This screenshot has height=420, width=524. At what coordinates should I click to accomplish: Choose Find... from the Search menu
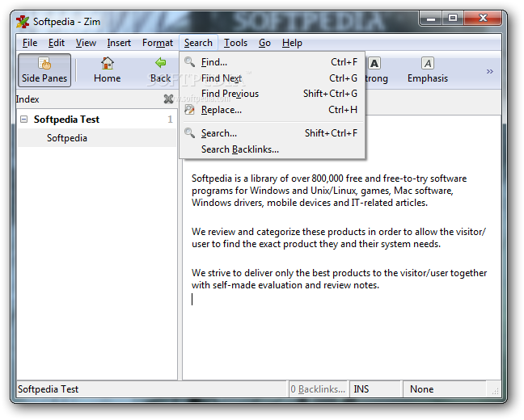[272, 62]
